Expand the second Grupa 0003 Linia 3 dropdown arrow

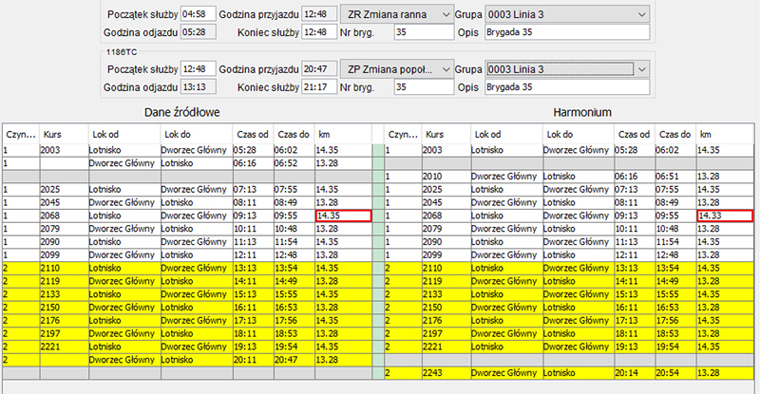642,69
